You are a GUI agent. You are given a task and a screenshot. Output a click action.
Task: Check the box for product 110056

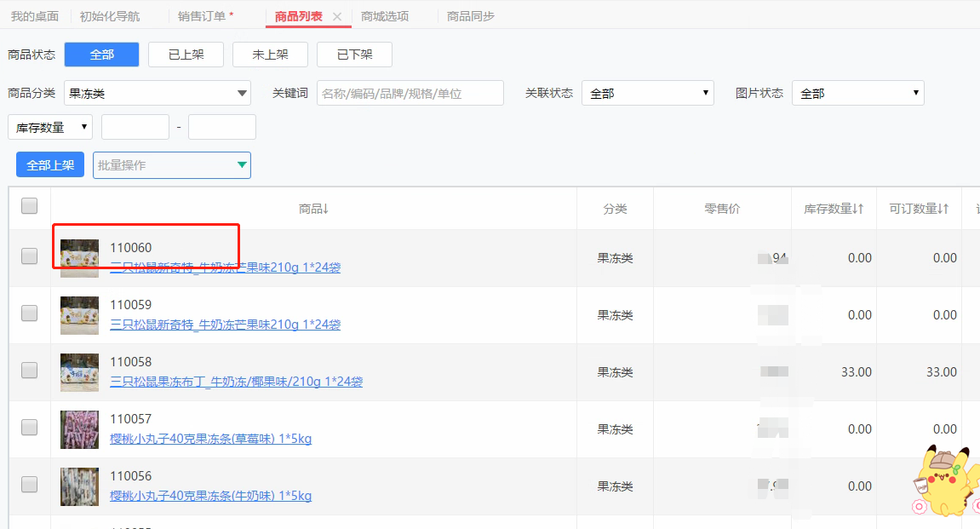[x=30, y=484]
